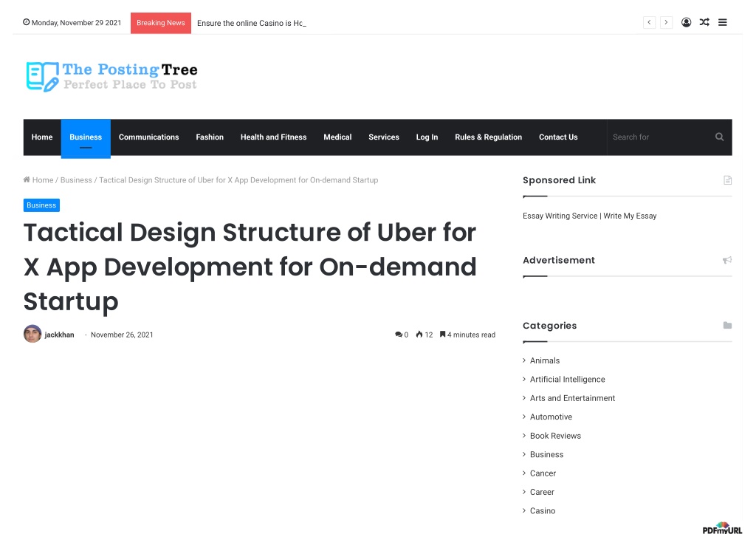Click the random article shuffle icon

[x=704, y=22]
